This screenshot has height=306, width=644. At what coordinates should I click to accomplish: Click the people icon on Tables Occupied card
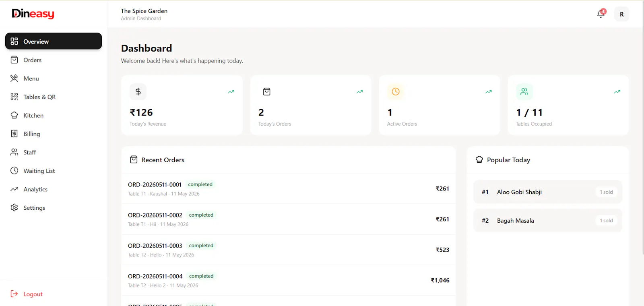pyautogui.click(x=524, y=91)
